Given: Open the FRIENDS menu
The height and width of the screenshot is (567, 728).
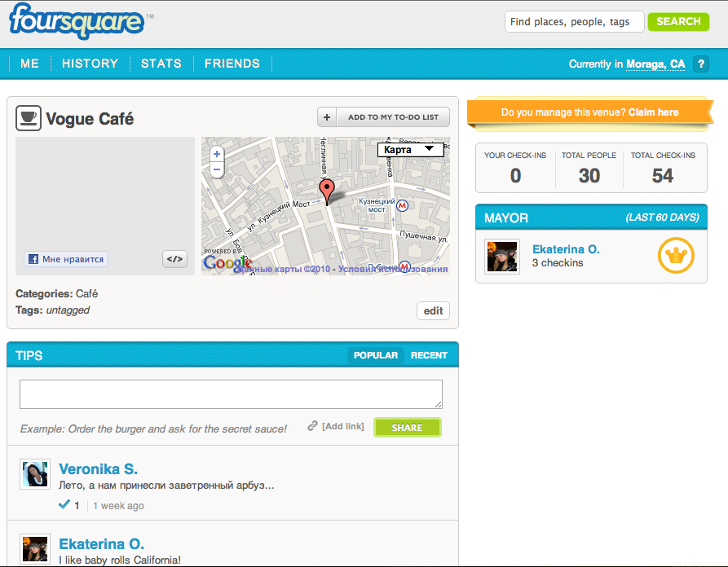Looking at the screenshot, I should [x=232, y=64].
